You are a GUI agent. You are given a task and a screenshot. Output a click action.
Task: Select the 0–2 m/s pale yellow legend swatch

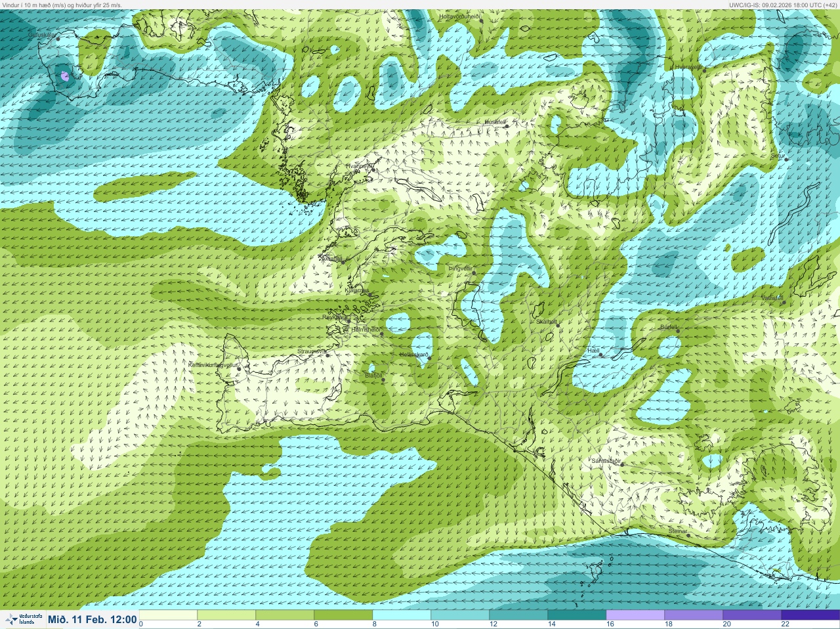click(168, 615)
